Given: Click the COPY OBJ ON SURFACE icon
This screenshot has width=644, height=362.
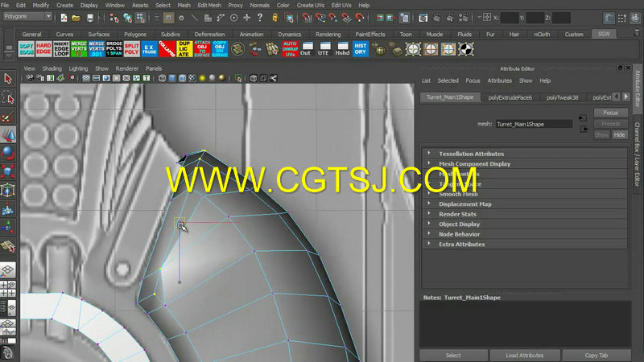Looking at the screenshot, I should 220,49.
